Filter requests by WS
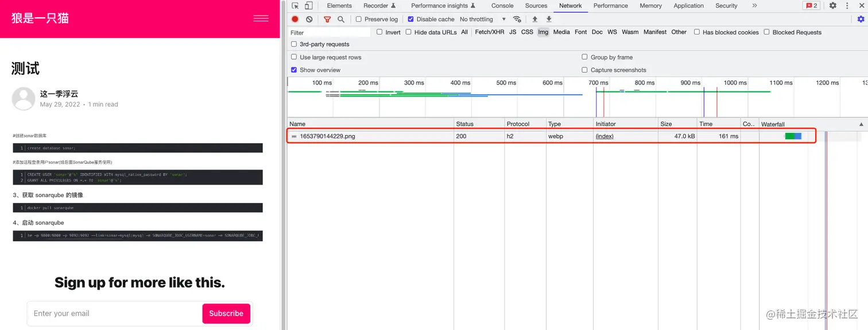The image size is (868, 330). (x=613, y=32)
